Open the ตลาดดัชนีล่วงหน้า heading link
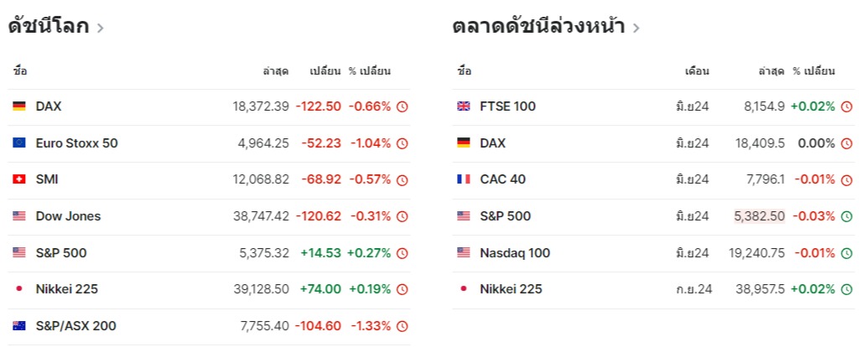Viewport: 868px width, 347px height. (x=538, y=26)
